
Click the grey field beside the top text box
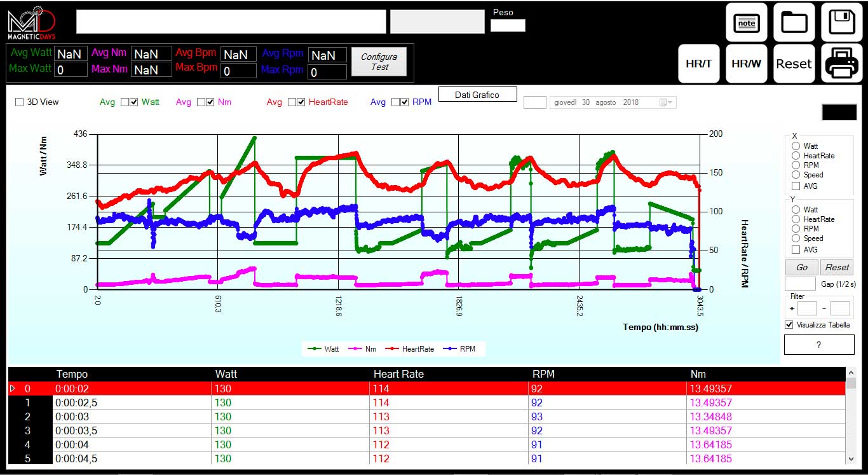[x=437, y=22]
